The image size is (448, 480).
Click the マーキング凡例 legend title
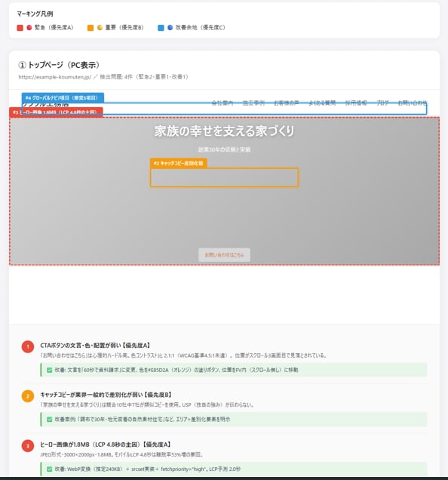point(35,14)
